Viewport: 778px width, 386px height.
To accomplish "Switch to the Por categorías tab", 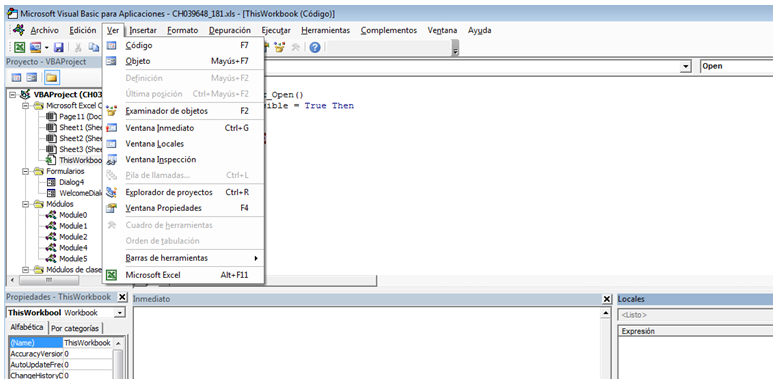I will [75, 328].
